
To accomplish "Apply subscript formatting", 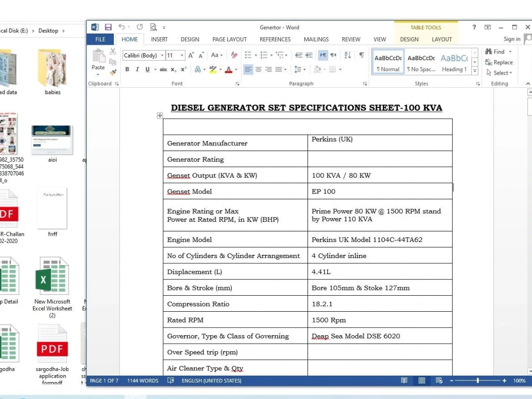I will pyautogui.click(x=173, y=70).
